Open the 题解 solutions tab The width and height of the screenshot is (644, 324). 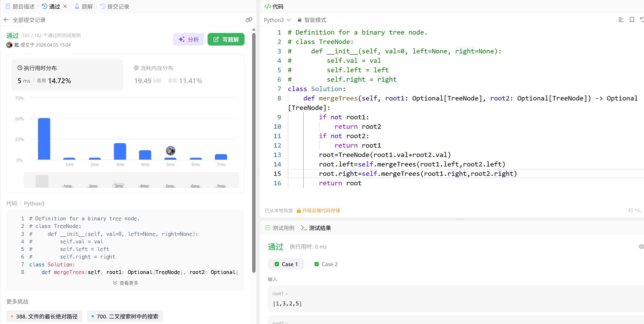tap(84, 7)
